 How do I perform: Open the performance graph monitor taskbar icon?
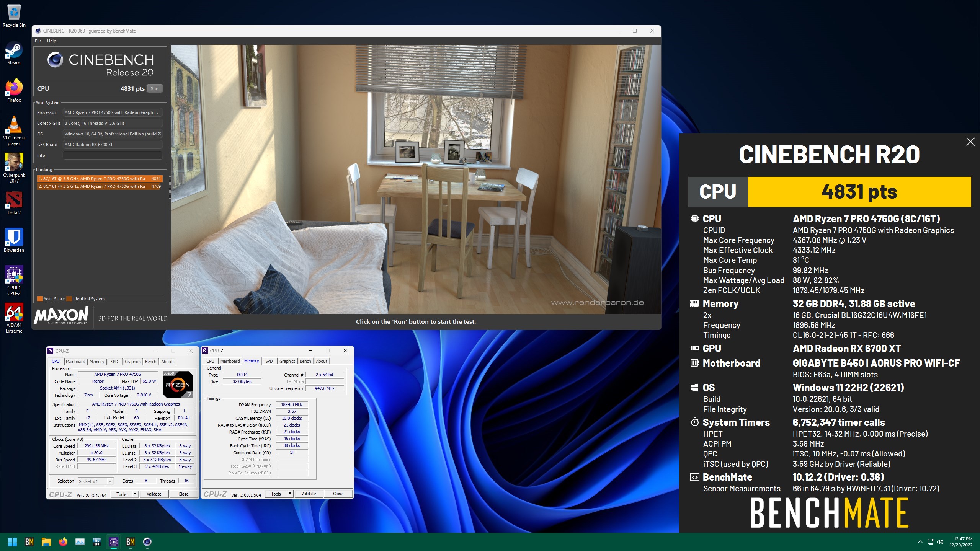click(x=80, y=541)
